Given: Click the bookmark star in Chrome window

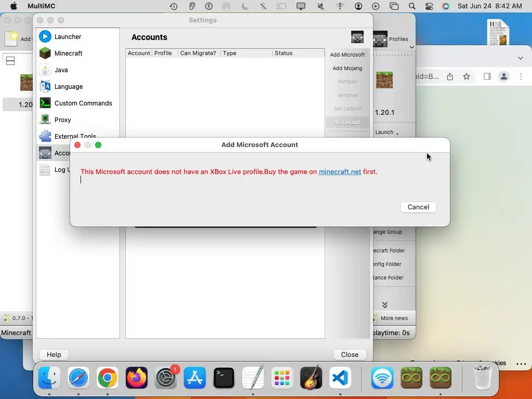Looking at the screenshot, I should click(467, 77).
